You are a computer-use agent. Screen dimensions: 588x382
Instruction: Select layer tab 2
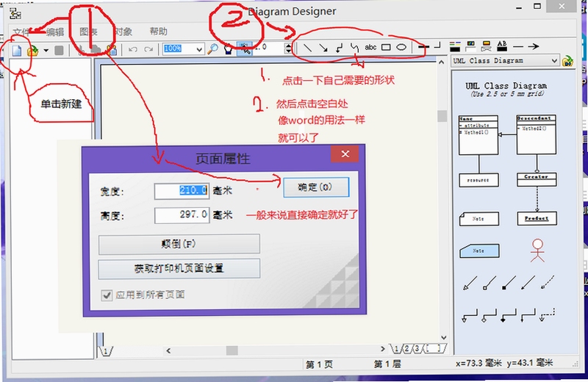pyautogui.click(x=406, y=349)
